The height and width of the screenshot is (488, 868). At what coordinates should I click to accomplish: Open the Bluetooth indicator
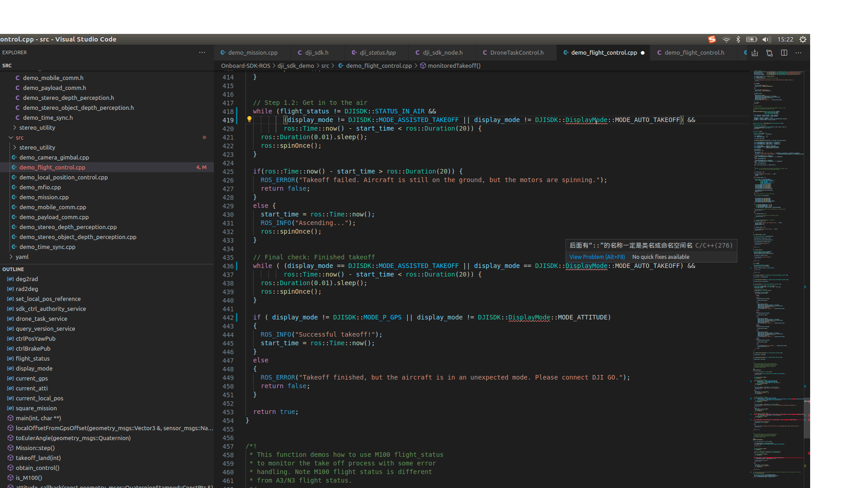click(738, 39)
